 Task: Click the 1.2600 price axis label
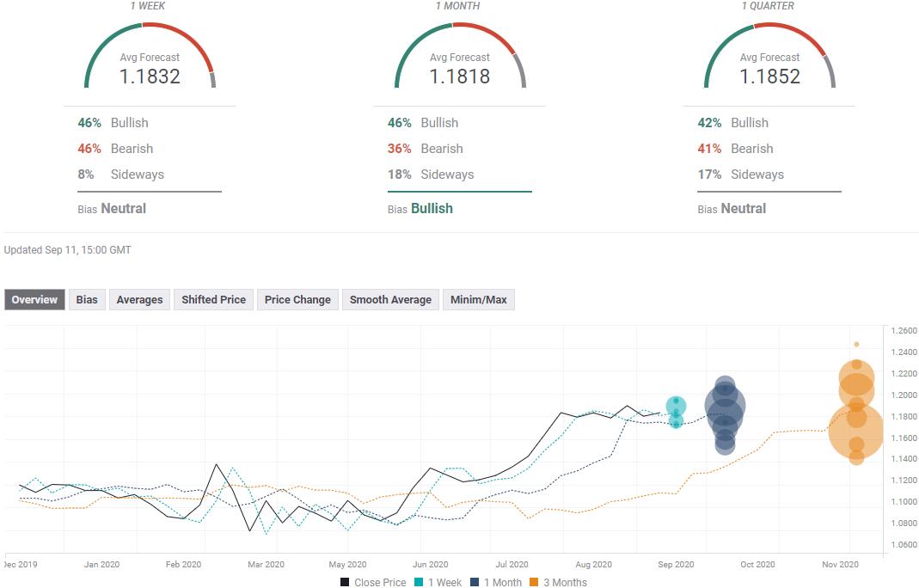point(904,331)
